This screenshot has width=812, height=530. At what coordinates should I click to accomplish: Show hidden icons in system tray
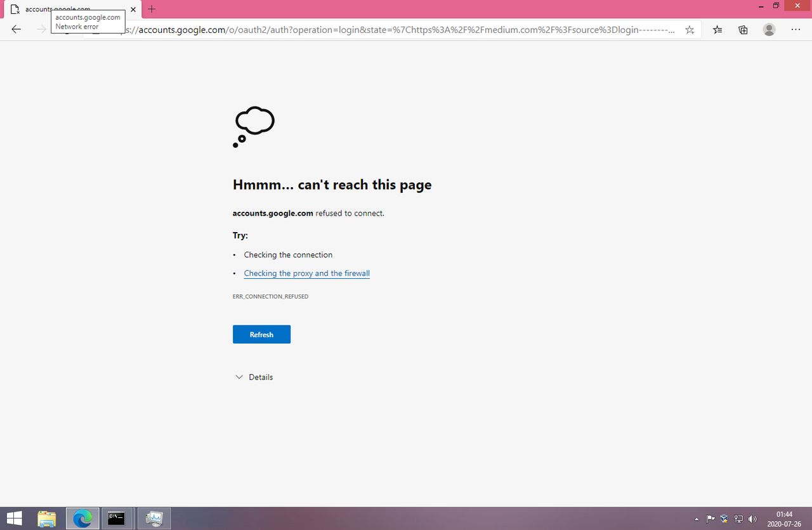696,518
